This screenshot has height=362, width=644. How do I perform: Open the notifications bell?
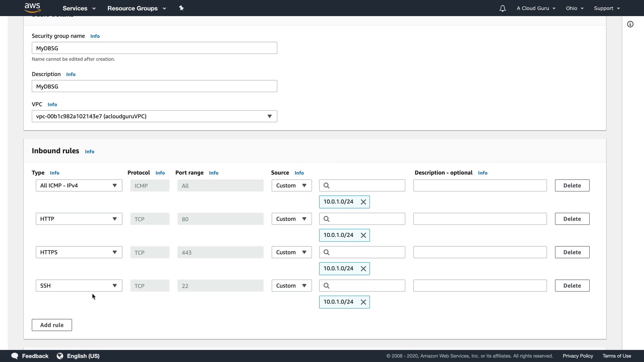pyautogui.click(x=502, y=8)
